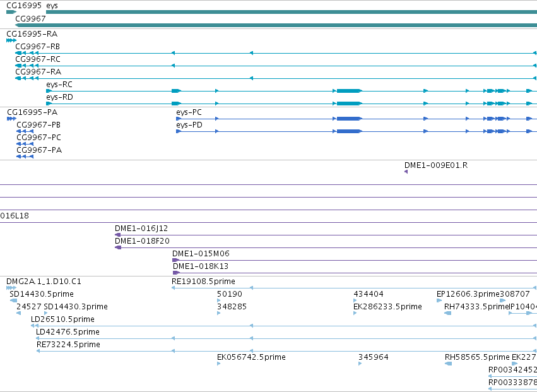Select the eys gene bar
This screenshot has height=392, width=537.
(292, 12)
